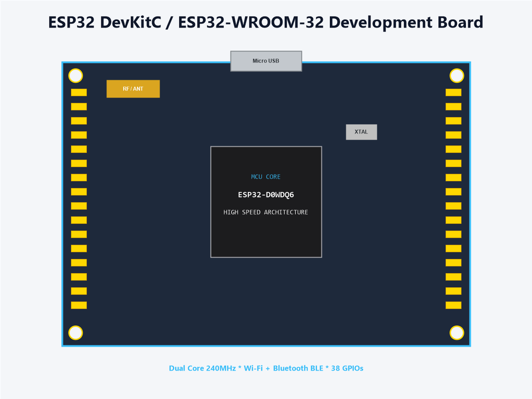Click the Dual Core 240MHz caption

[x=266, y=368]
